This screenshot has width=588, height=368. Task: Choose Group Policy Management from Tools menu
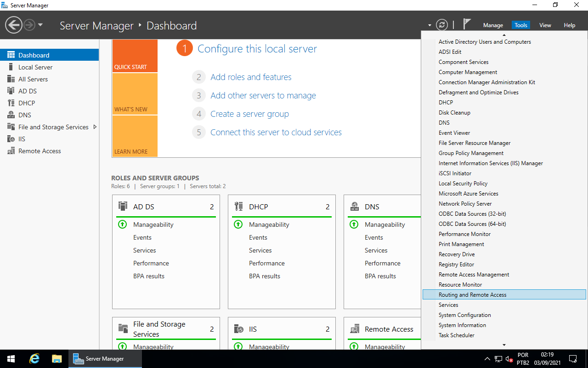pos(471,153)
